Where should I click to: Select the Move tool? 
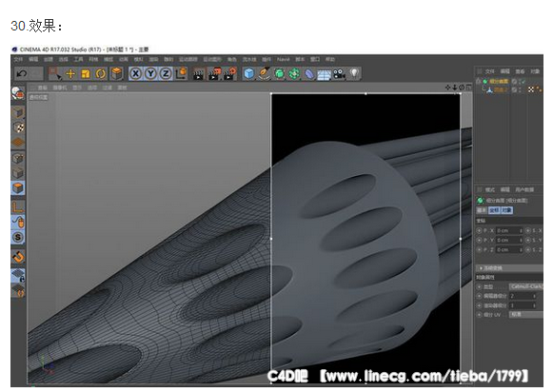click(70, 73)
